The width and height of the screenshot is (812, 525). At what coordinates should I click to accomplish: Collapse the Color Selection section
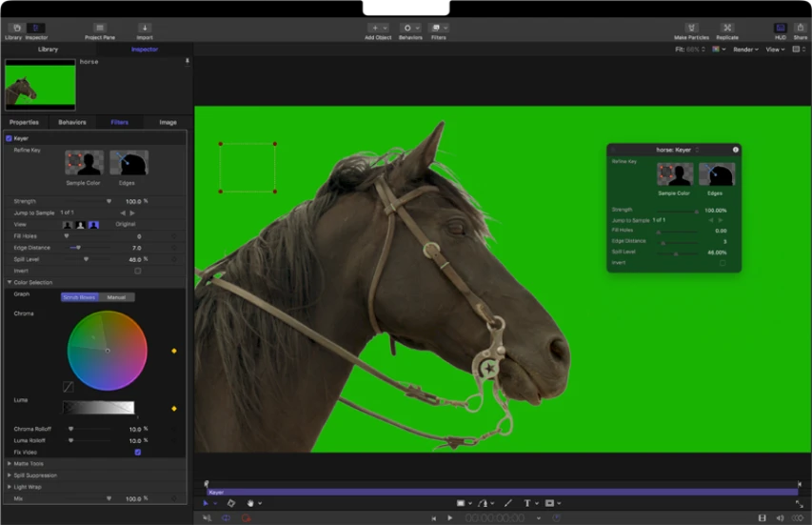(10, 282)
